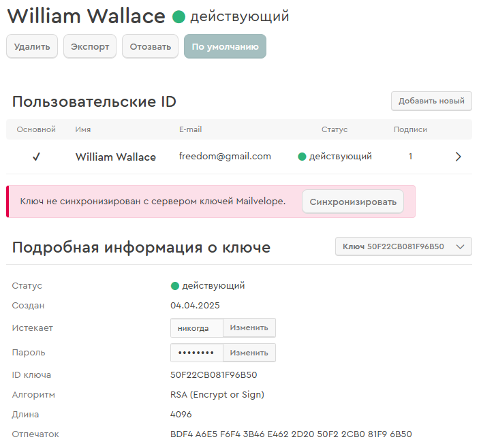Click the masked password field
This screenshot has height=448, width=481.
click(196, 353)
